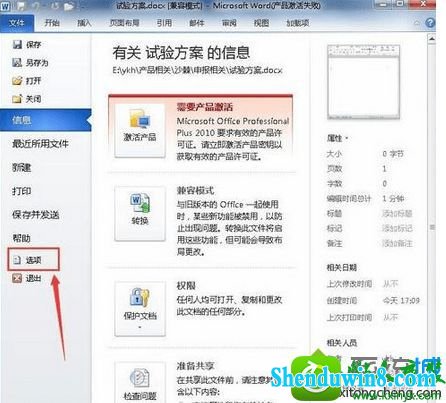446x403 pixels.
Task: Click the 退出 Exit icon
Action: coord(17,278)
